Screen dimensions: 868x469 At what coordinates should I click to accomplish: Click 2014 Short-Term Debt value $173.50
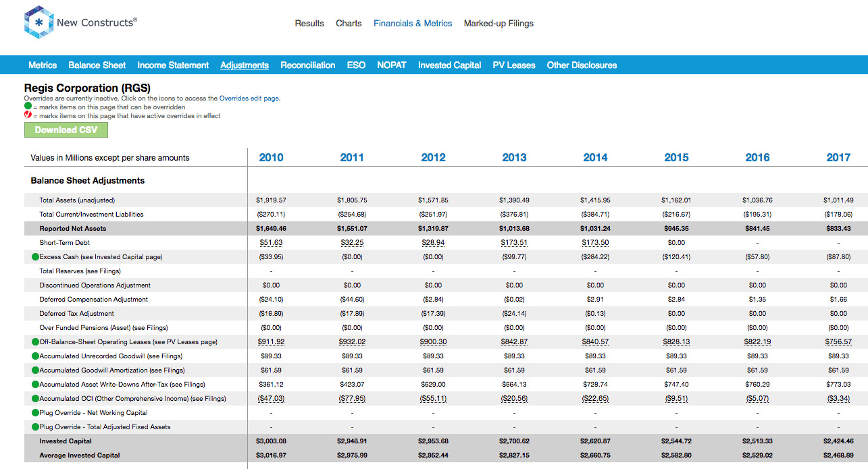click(x=595, y=243)
